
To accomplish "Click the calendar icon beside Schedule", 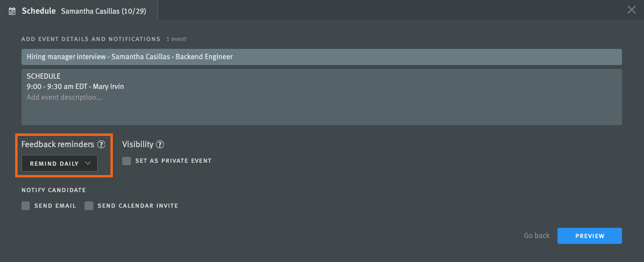I will click(x=12, y=11).
